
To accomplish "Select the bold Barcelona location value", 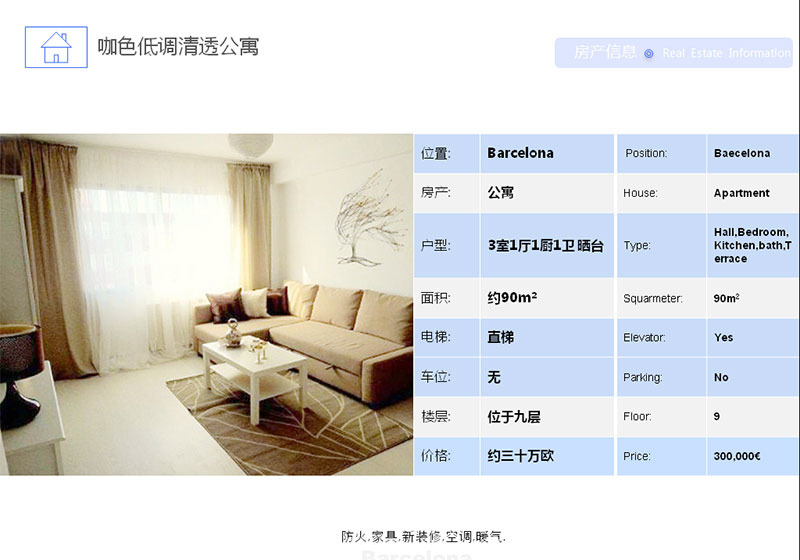I will [x=521, y=153].
